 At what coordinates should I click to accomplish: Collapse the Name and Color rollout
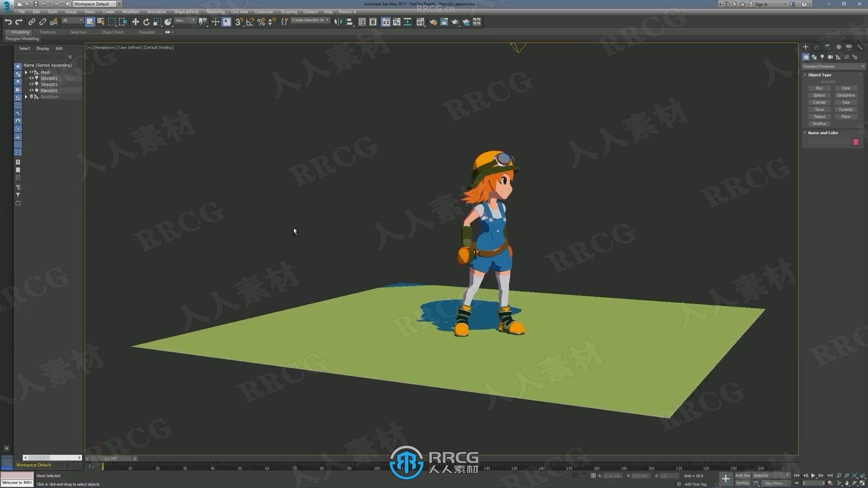823,133
